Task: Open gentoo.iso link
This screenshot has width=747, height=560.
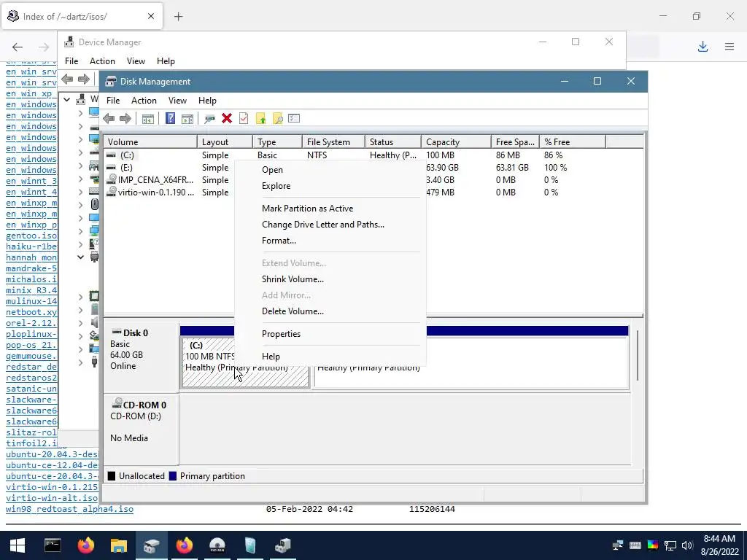Action: pyautogui.click(x=31, y=236)
